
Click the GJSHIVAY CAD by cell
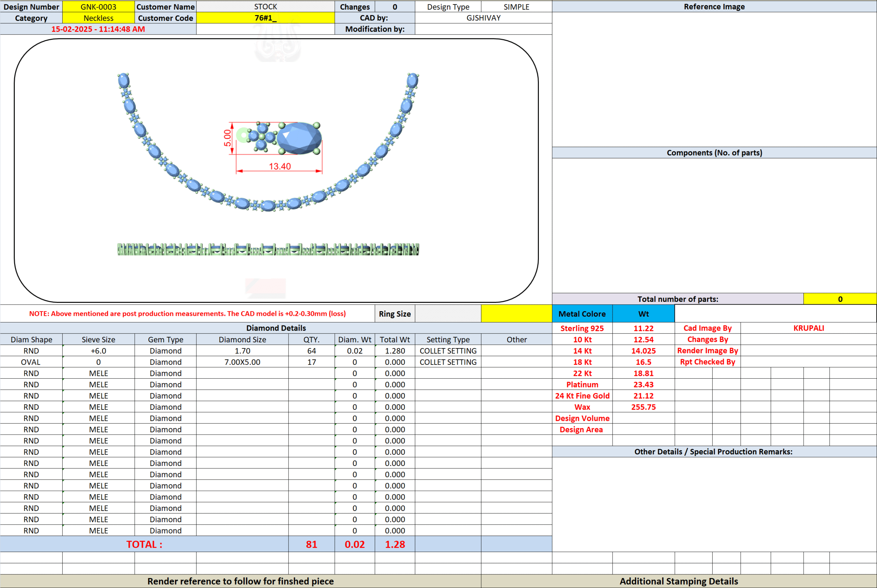(x=483, y=18)
